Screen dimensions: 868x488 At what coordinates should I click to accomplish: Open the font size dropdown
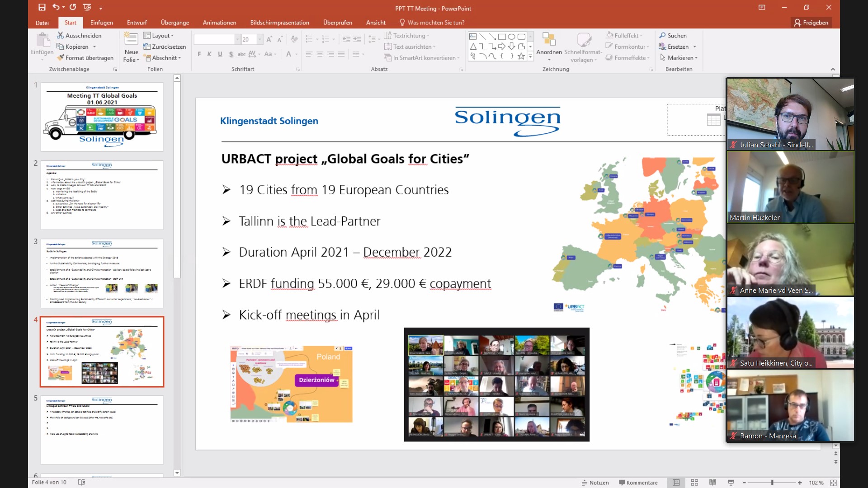point(259,39)
